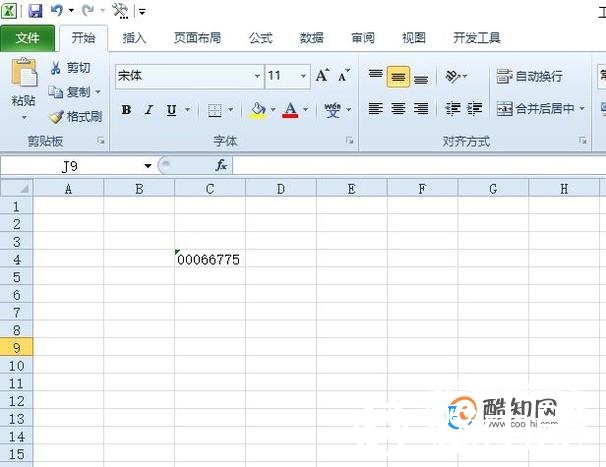Switch to the Review (审阅) tab

pyautogui.click(x=363, y=38)
